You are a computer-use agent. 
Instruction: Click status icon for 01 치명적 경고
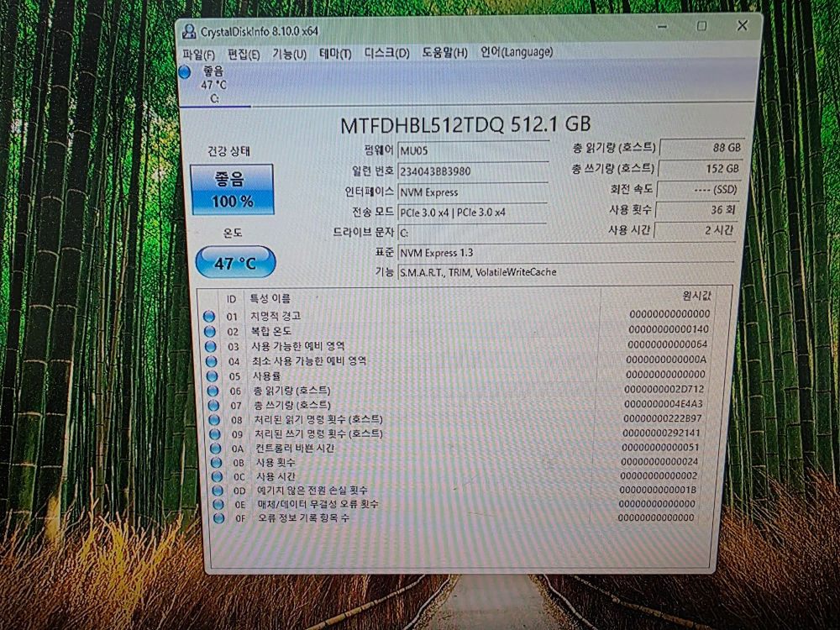pos(209,317)
